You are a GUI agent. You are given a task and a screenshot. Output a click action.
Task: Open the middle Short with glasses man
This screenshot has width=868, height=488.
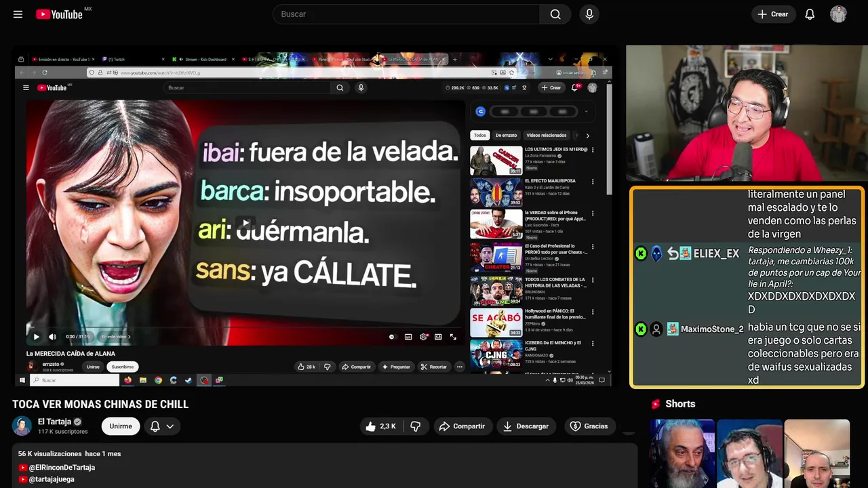[749, 453]
